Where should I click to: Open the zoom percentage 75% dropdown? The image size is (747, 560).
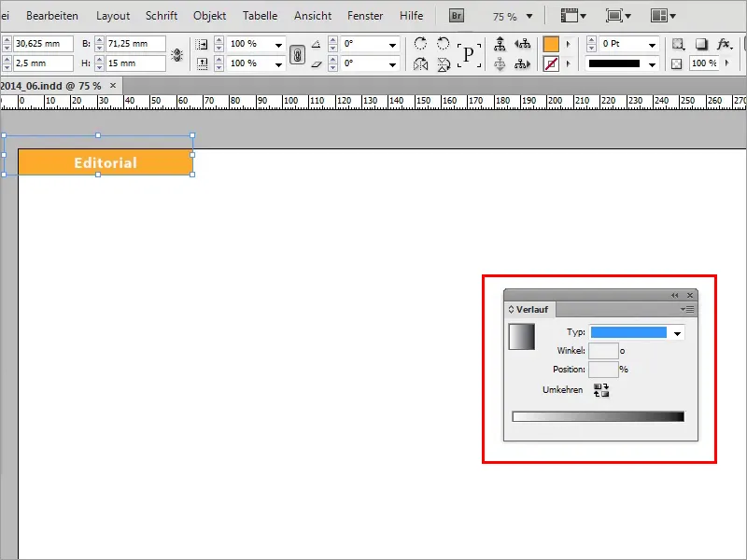pyautogui.click(x=528, y=16)
